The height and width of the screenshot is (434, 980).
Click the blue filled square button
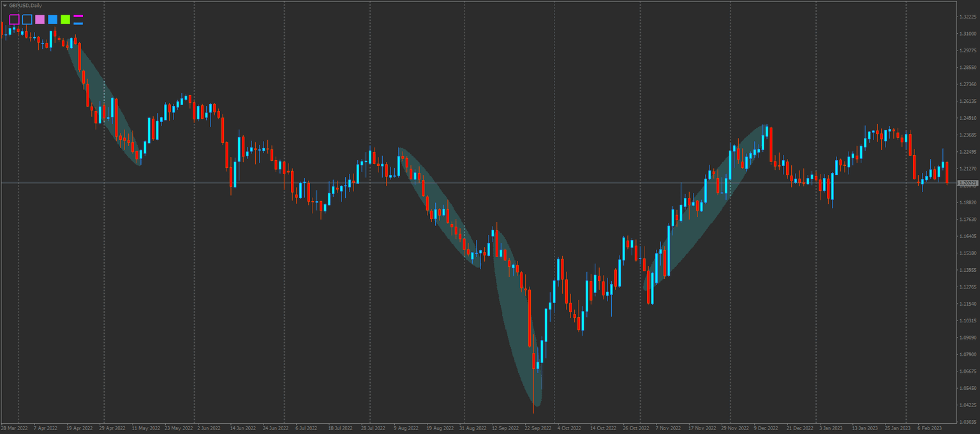[52, 19]
